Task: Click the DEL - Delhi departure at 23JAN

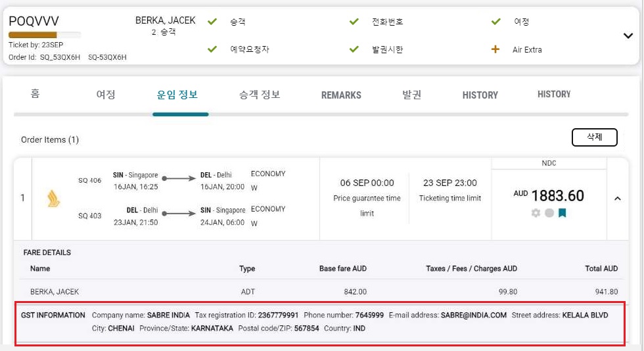Action: pos(135,216)
